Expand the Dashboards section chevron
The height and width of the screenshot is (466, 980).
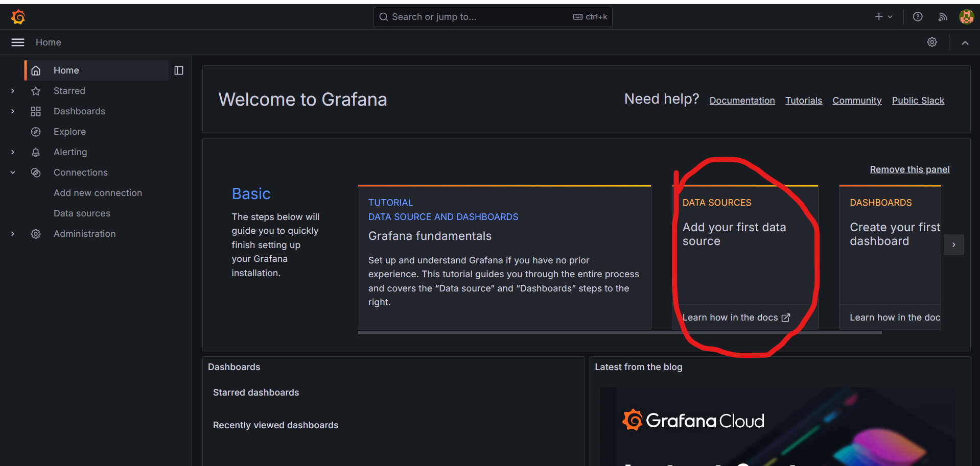tap(13, 111)
